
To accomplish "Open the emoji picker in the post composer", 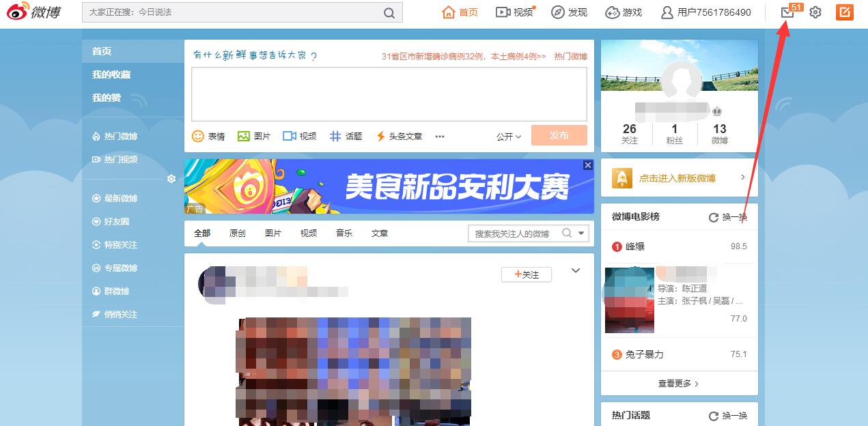I will pyautogui.click(x=198, y=136).
